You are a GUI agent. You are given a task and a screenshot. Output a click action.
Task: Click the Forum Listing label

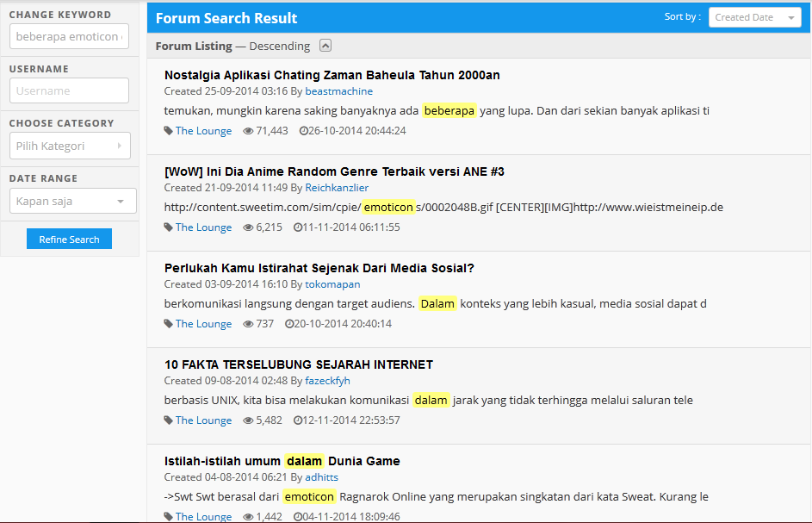point(194,47)
